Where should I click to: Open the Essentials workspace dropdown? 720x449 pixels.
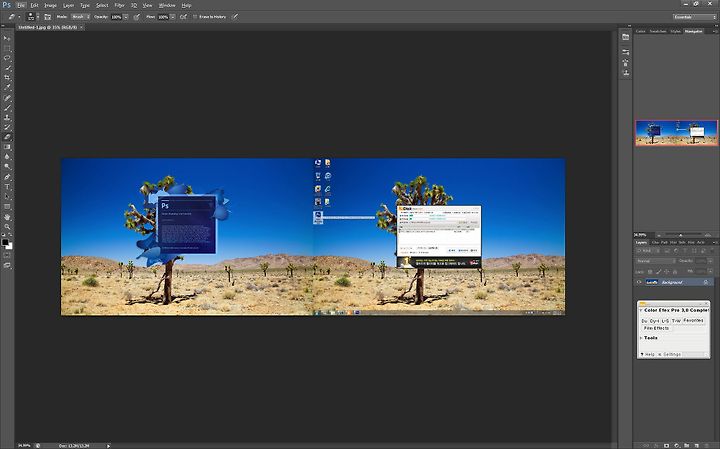click(694, 17)
